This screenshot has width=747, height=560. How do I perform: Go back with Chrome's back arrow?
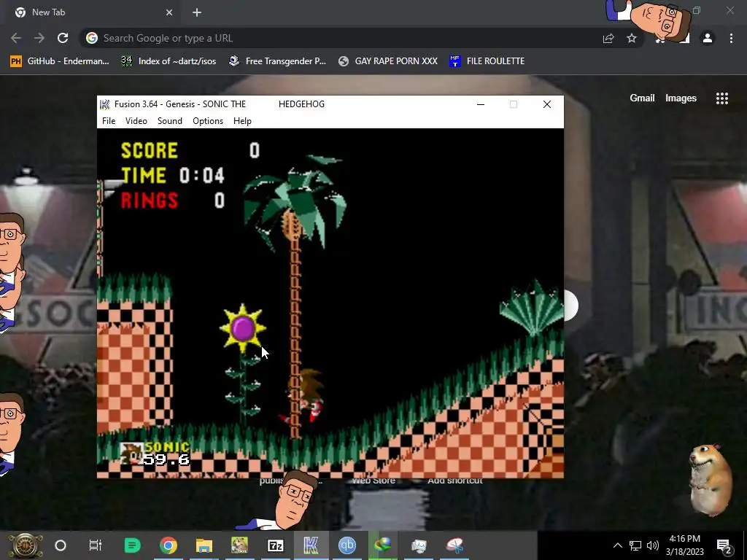16,38
